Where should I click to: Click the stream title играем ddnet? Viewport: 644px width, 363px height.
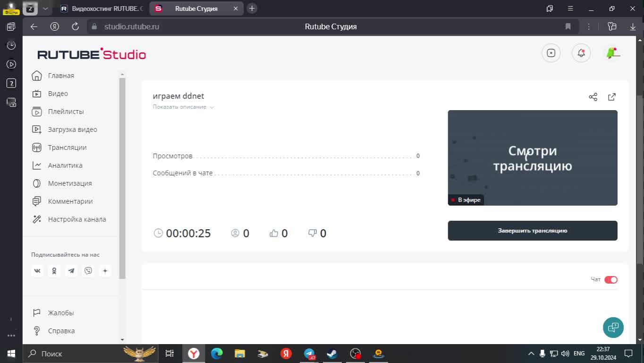pos(178,96)
